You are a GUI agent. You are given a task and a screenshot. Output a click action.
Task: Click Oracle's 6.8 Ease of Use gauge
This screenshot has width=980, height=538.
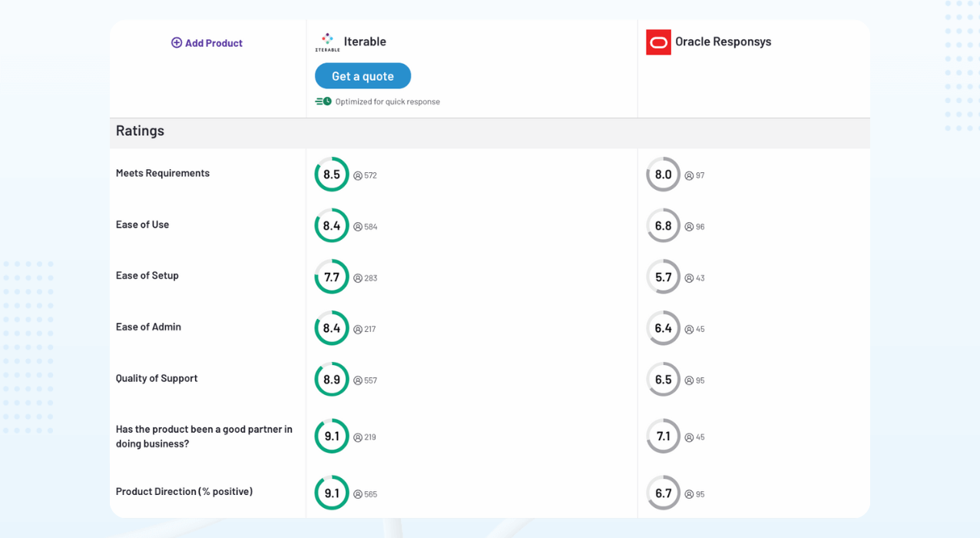(x=663, y=226)
